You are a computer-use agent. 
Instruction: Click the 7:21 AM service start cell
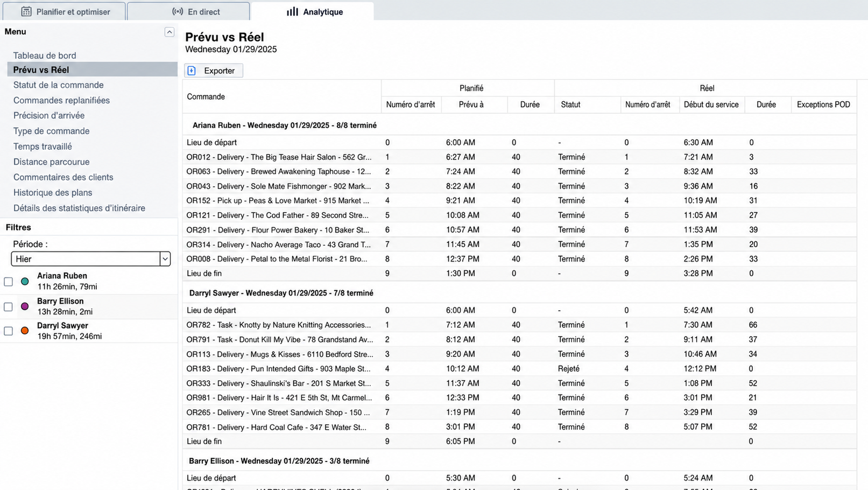pyautogui.click(x=698, y=157)
